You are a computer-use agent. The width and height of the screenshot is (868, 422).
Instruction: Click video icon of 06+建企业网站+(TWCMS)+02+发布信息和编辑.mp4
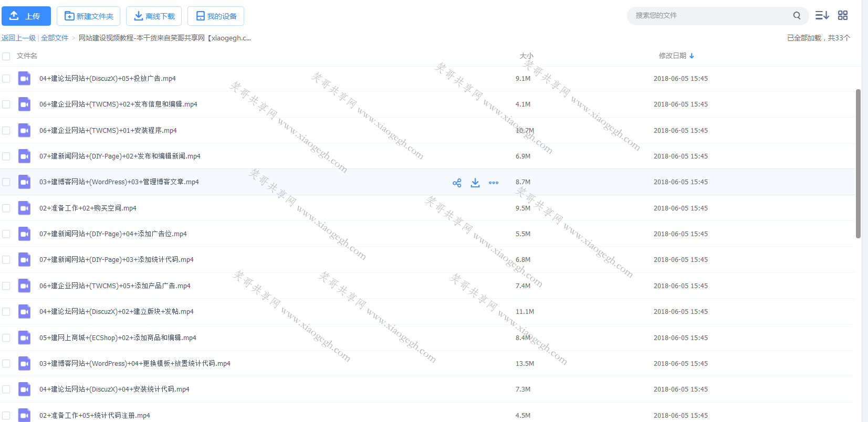point(24,104)
